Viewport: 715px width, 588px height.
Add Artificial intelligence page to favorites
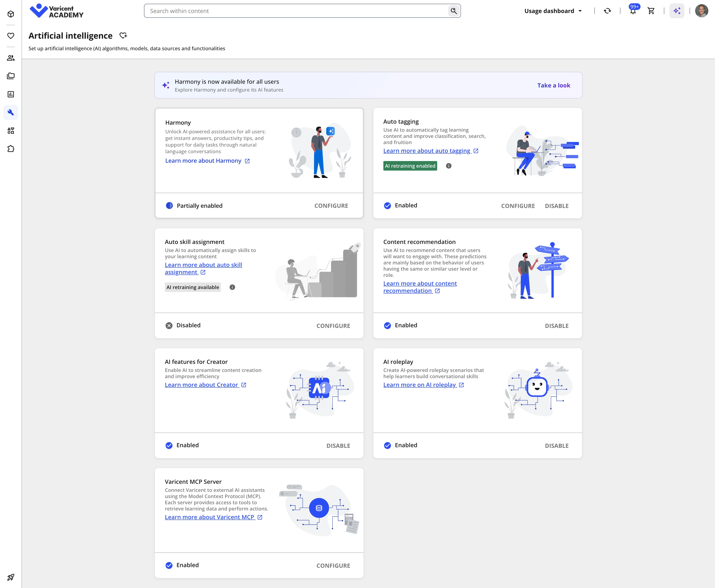(x=123, y=36)
